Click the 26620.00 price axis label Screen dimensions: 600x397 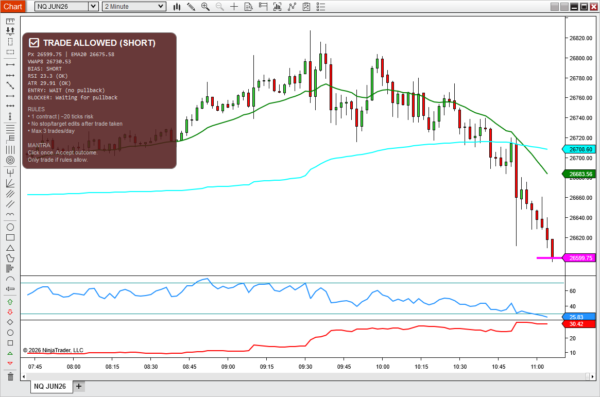click(x=580, y=238)
